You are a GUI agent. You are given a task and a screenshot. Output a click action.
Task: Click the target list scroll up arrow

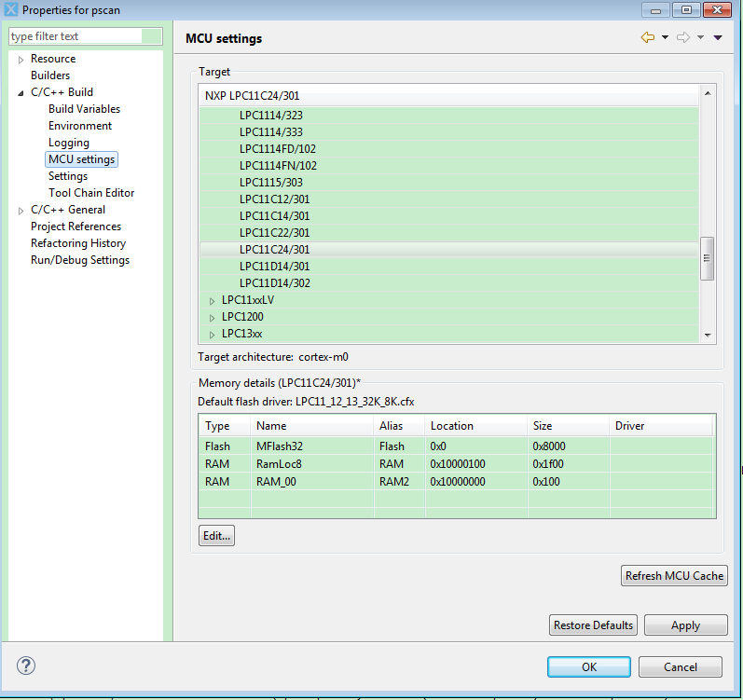[708, 93]
